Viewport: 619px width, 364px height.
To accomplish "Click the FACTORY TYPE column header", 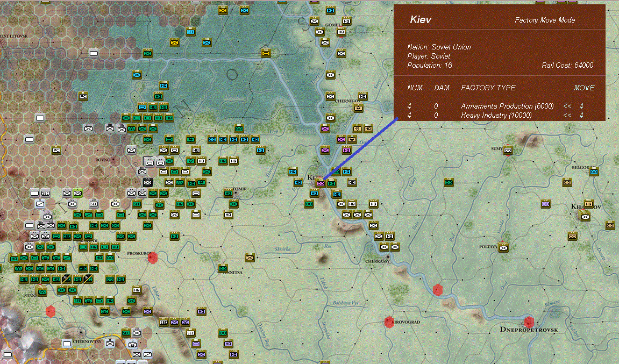I will 488,88.
